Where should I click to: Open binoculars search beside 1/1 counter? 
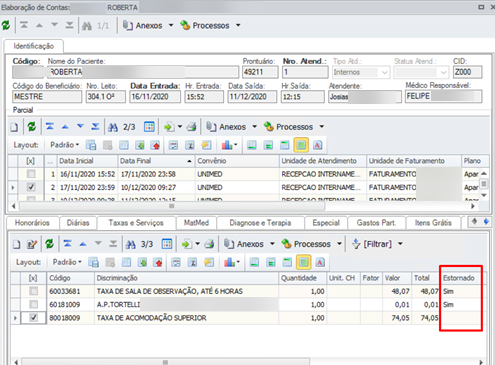(x=87, y=26)
